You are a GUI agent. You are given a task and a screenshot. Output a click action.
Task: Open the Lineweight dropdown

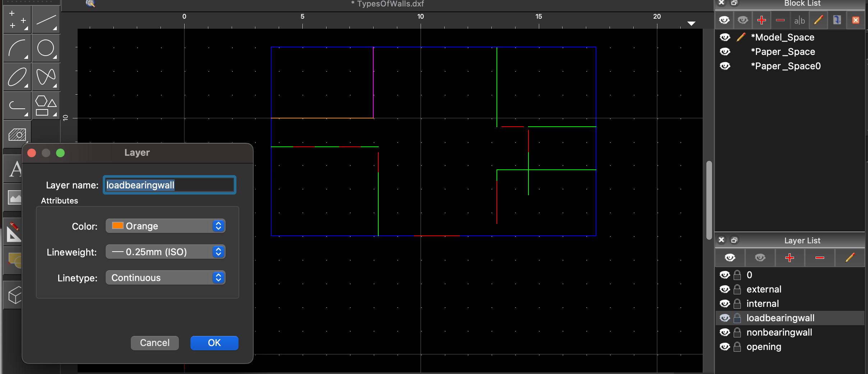click(165, 252)
